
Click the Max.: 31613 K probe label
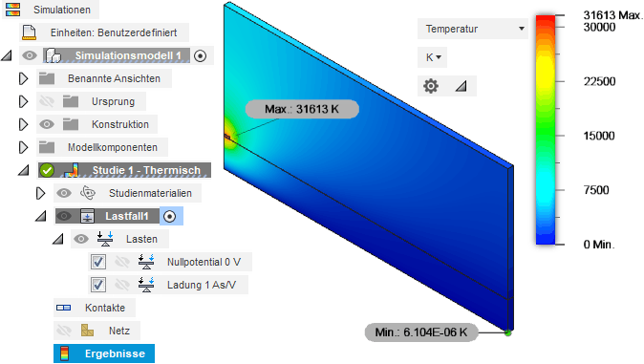coord(302,109)
